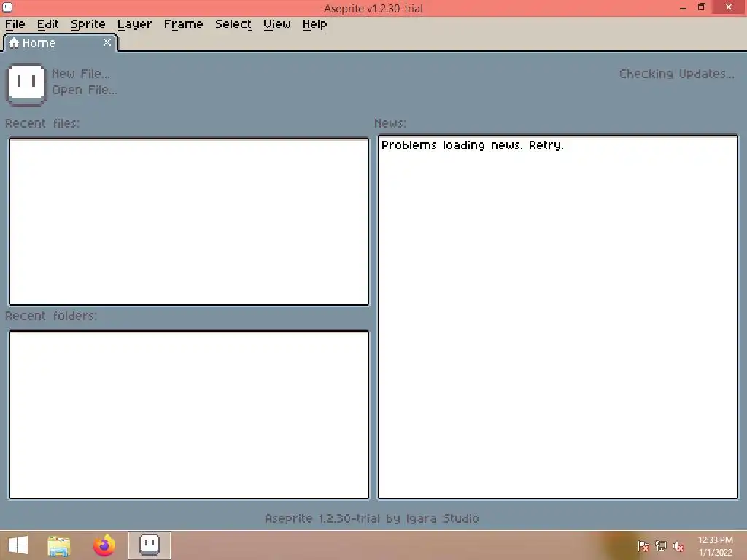
Task: Close the Home tab with its X
Action: [x=107, y=42]
